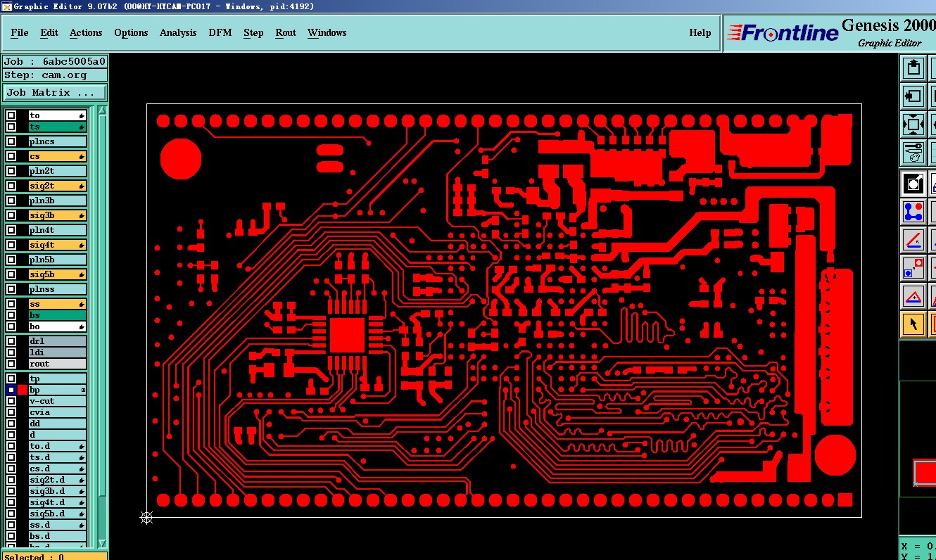Image resolution: width=936 pixels, height=560 pixels.
Task: Click layer list scrollbar up arrow
Action: pos(103,110)
